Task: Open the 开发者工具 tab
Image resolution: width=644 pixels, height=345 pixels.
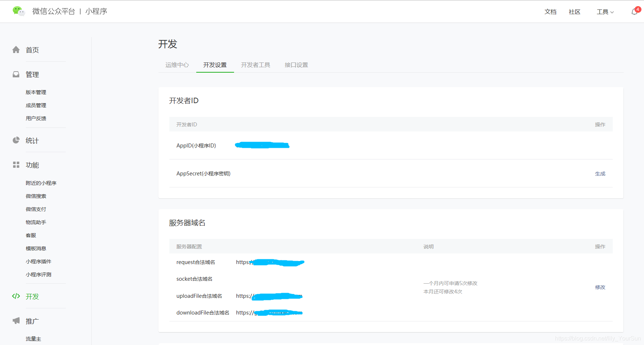Action: pyautogui.click(x=256, y=65)
